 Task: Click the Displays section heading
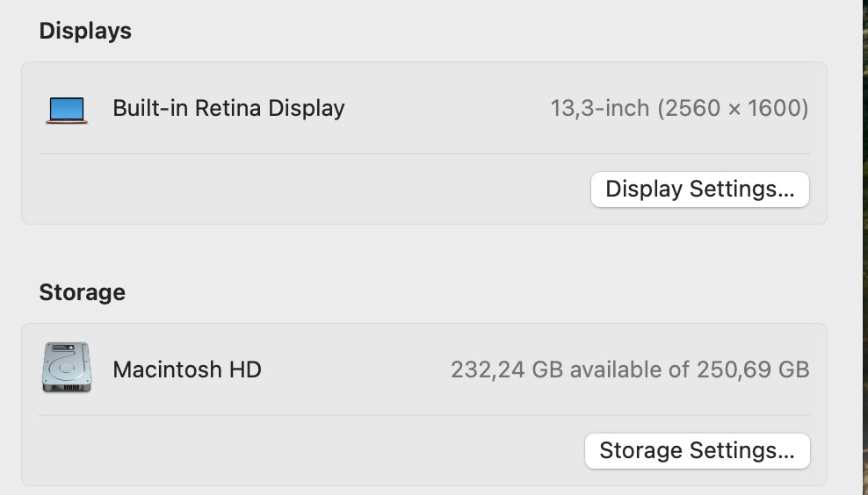pyautogui.click(x=85, y=31)
